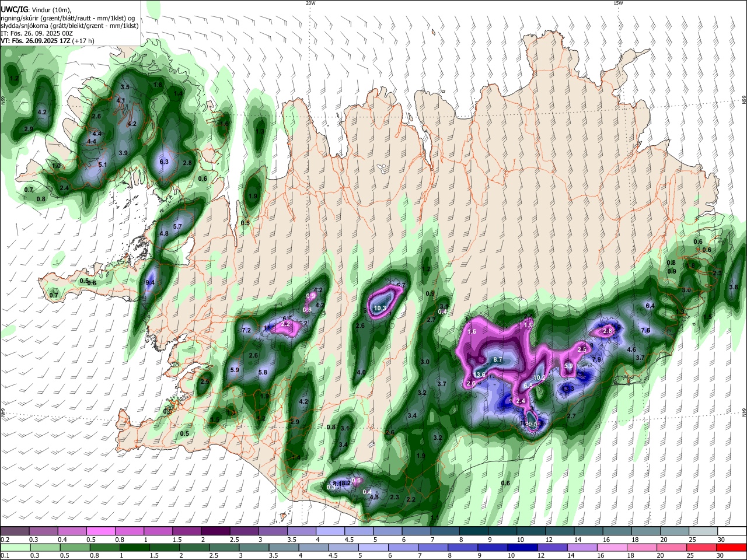Click the light gray snow swatch right of 25
Screen dimensions: 747x560
703,531
